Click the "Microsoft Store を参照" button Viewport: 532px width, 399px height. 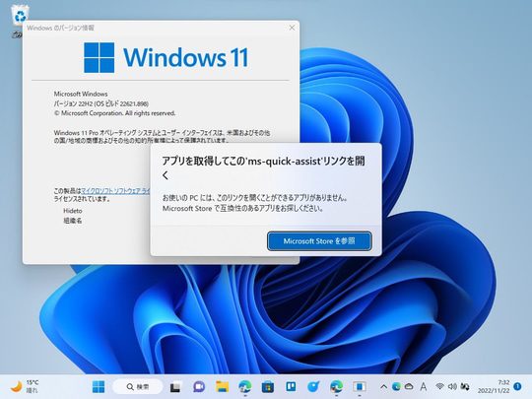(x=319, y=241)
